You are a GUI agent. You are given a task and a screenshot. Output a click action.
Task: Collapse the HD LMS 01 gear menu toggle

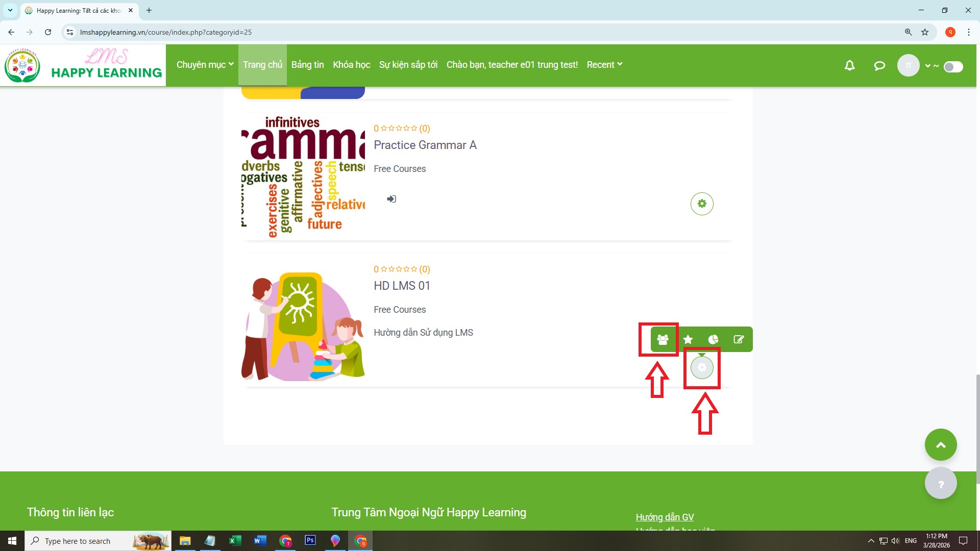click(702, 367)
